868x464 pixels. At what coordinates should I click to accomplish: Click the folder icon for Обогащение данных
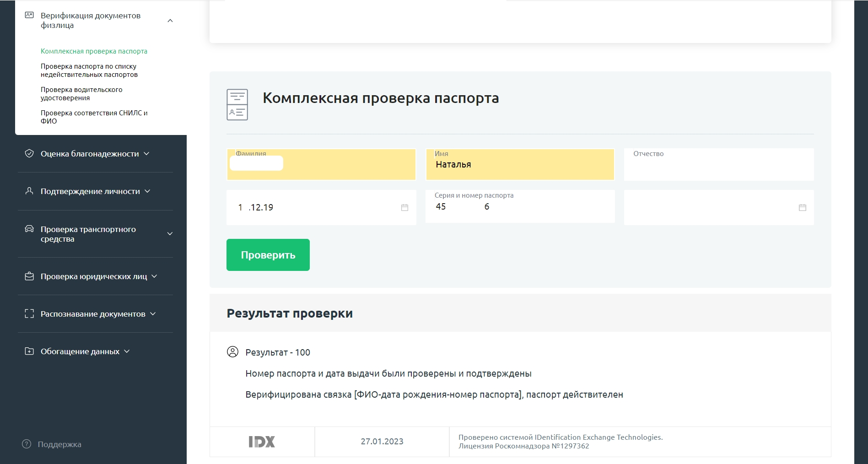pyautogui.click(x=29, y=351)
